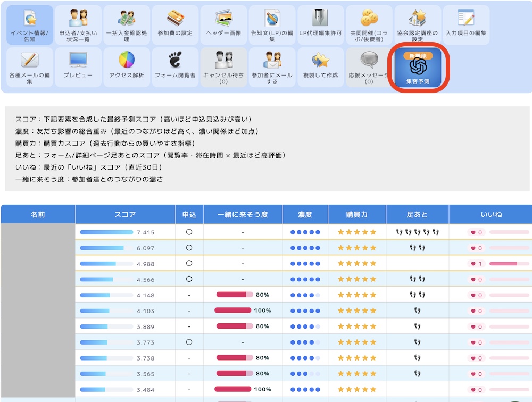This screenshot has width=532, height=402.
Task: Open the イベント情報/告知 icon
Action: click(x=30, y=25)
